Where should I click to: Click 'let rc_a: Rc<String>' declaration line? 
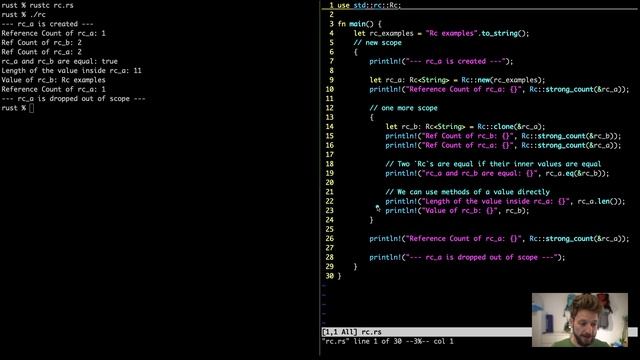[457, 80]
